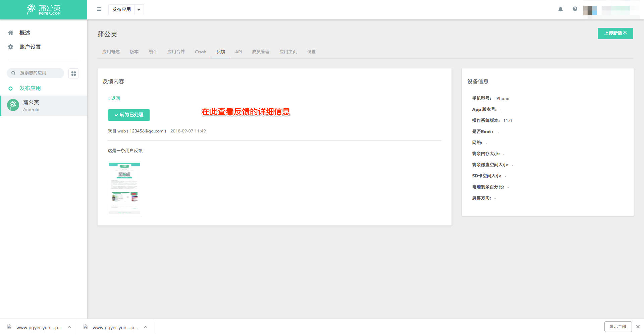This screenshot has height=335, width=644.
Task: Click the 反馈内容 panel heading
Action: (113, 81)
